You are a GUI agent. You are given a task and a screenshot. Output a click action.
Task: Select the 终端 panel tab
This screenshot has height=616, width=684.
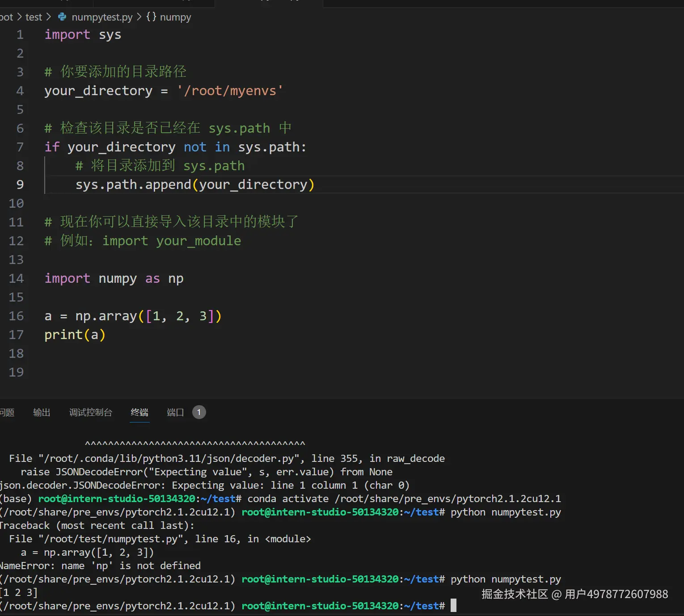[x=139, y=412]
